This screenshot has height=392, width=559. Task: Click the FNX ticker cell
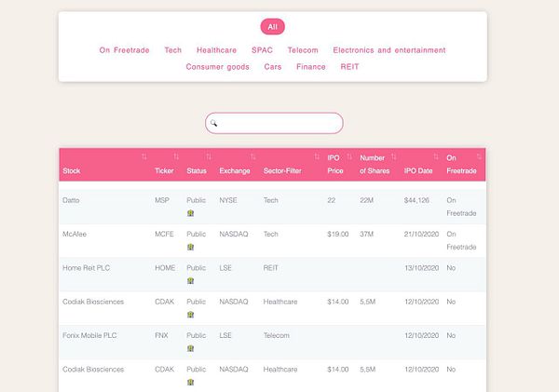point(161,336)
